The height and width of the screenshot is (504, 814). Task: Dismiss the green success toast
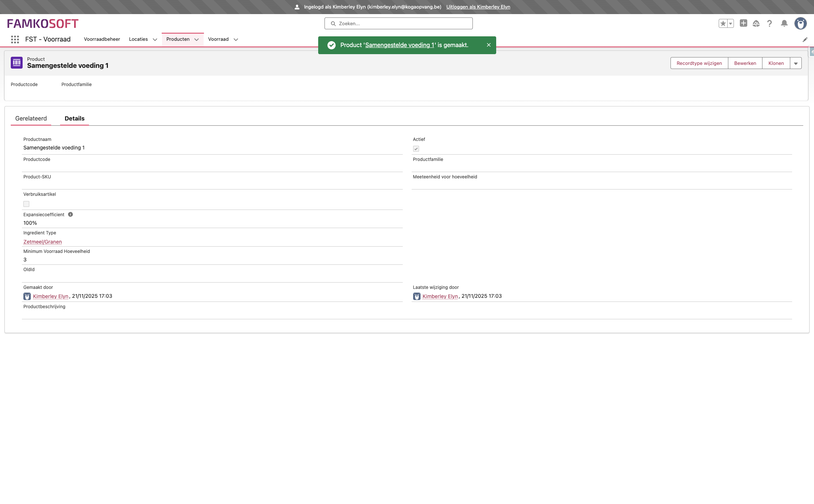[488, 45]
